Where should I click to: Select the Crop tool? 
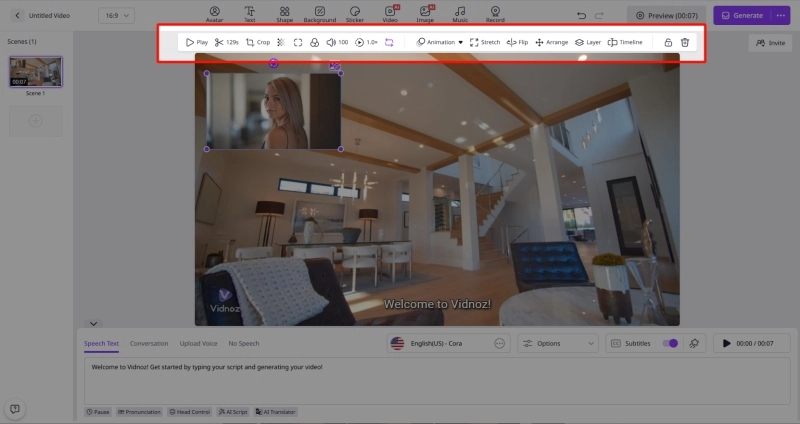point(258,42)
